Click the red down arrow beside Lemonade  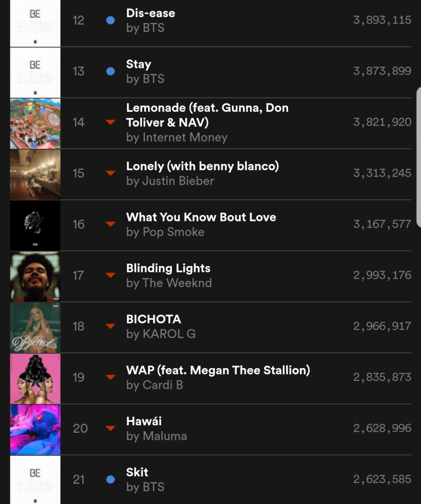(x=111, y=123)
